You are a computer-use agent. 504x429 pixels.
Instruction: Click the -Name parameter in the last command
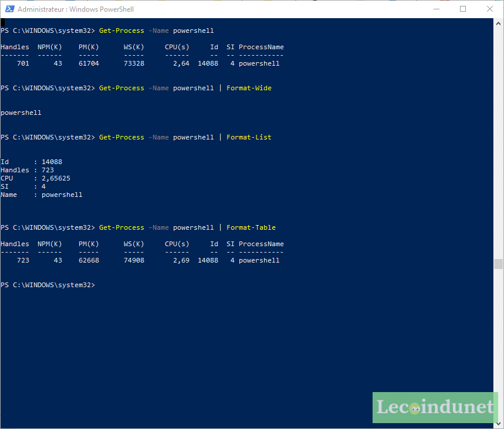pyautogui.click(x=158, y=227)
